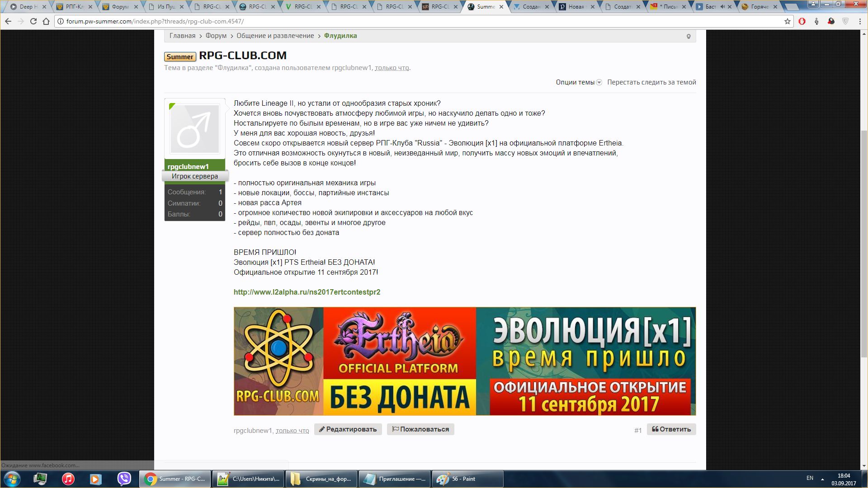
Task: View site information icon in address bar
Action: pos(60,21)
